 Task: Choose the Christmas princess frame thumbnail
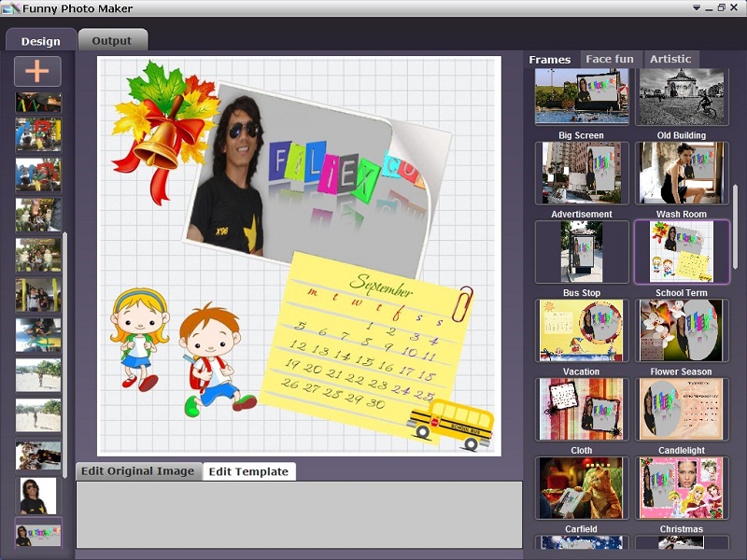682,487
